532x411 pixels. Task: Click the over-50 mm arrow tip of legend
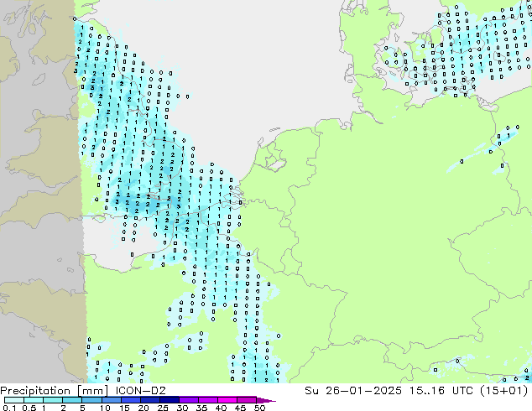pyautogui.click(x=266, y=400)
